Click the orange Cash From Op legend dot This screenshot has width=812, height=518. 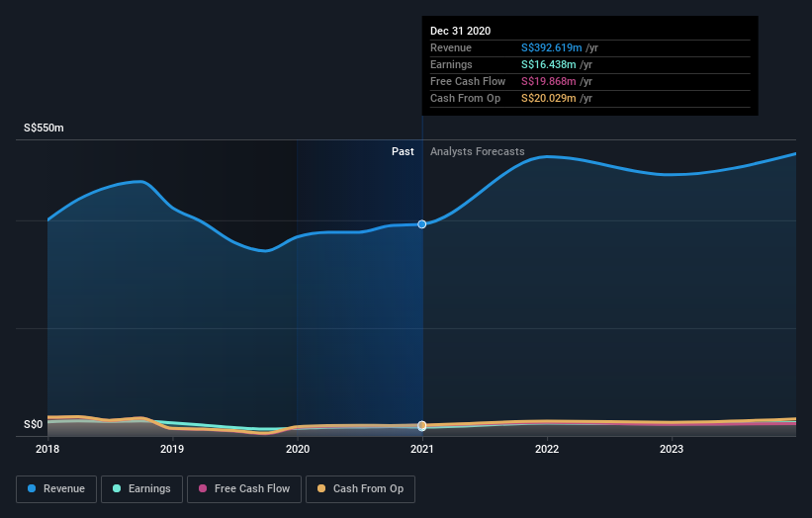[x=321, y=488]
